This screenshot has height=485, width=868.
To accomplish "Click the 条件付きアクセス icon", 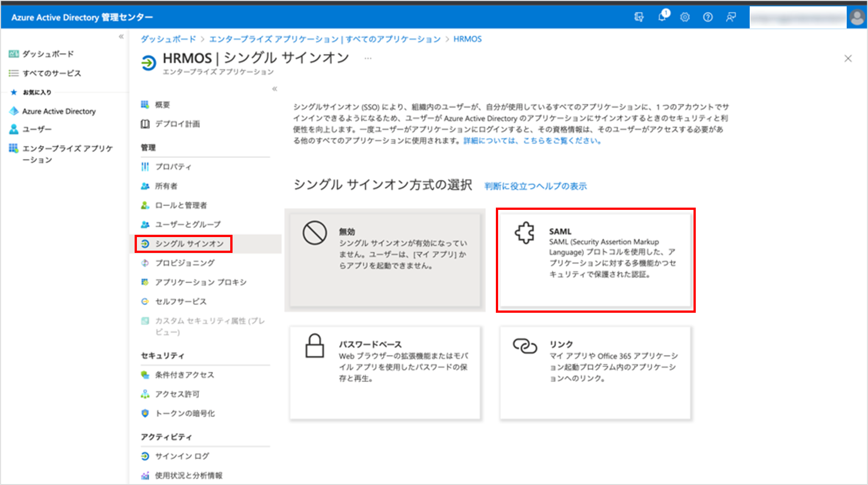I will [145, 375].
